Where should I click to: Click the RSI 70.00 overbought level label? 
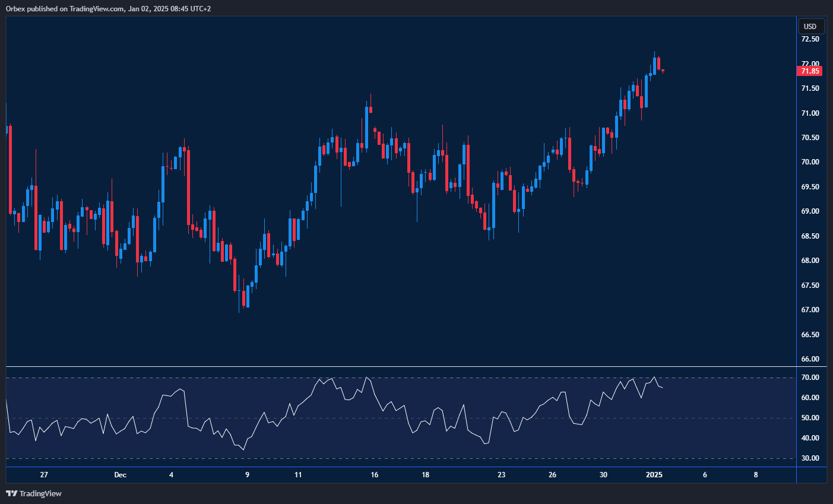(x=810, y=378)
